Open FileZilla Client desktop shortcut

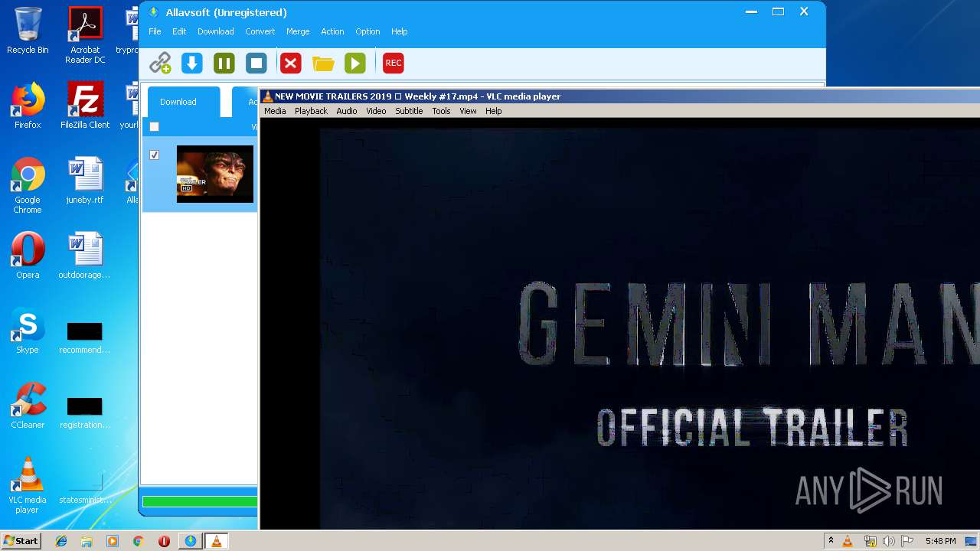[85, 106]
